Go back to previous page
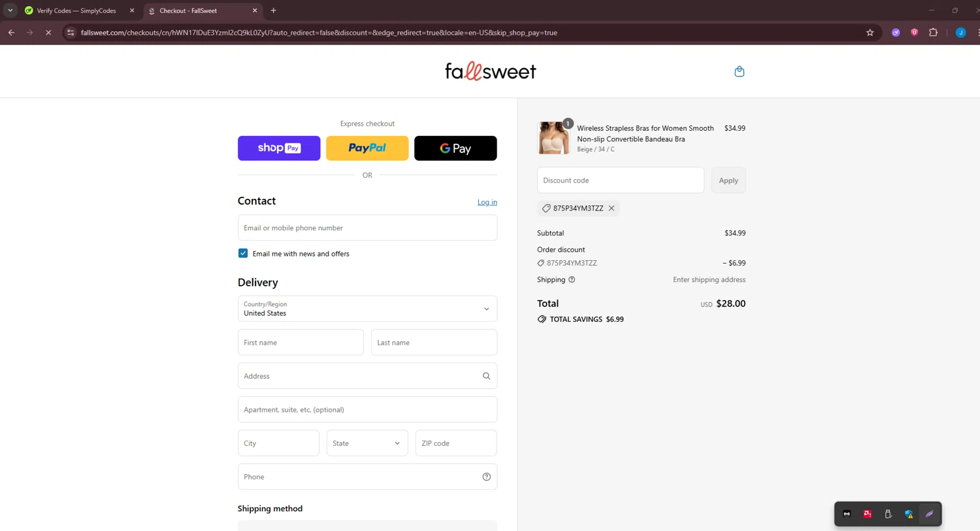The height and width of the screenshot is (531, 980). [x=11, y=33]
